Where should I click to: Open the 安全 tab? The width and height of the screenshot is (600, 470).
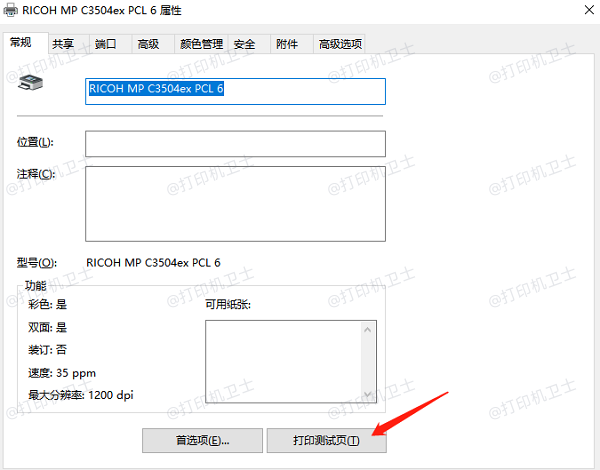pos(244,44)
